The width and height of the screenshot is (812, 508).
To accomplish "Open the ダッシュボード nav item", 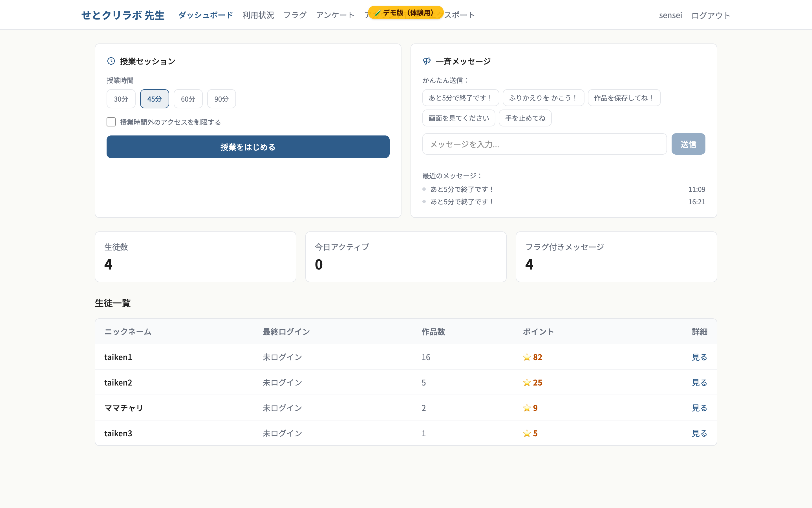I will 205,15.
